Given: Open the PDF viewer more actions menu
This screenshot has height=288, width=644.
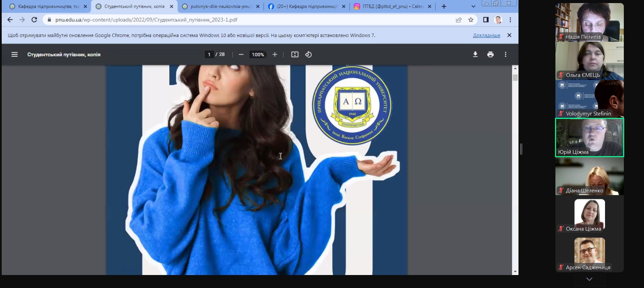Looking at the screenshot, I should click(x=505, y=54).
